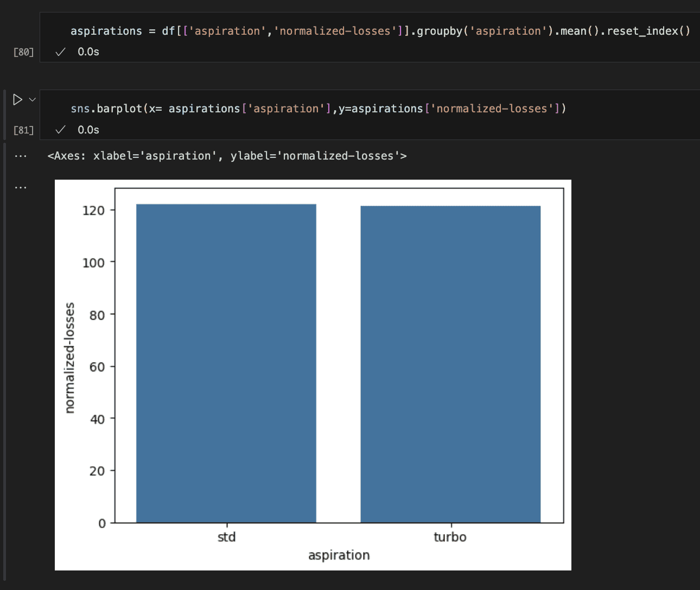The width and height of the screenshot is (700, 590).
Task: Run the sns.barplot cell with play button
Action: tap(17, 100)
